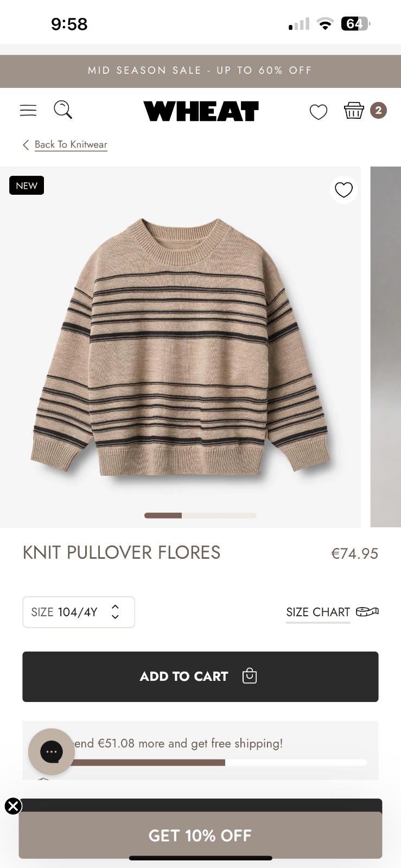Open the Size 104/4Y dropdown
The image size is (401, 868).
(79, 612)
